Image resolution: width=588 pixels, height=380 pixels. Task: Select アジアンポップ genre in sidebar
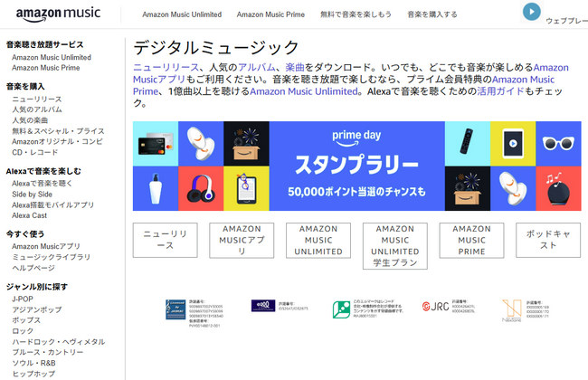37,309
